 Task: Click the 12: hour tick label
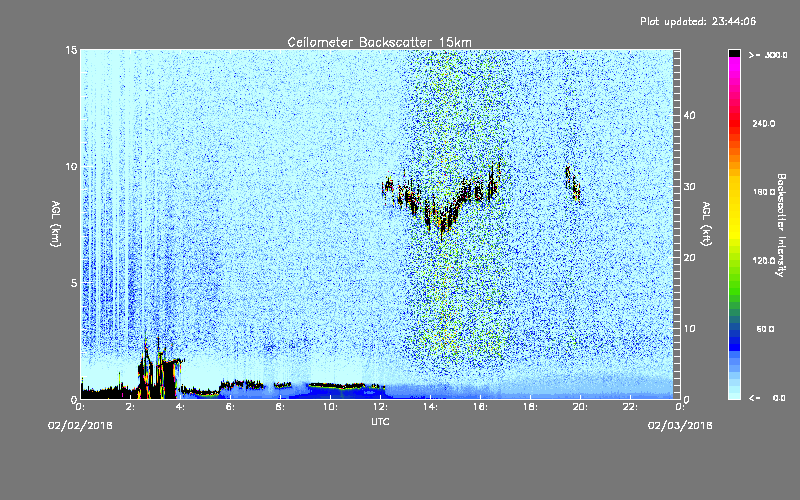[381, 407]
